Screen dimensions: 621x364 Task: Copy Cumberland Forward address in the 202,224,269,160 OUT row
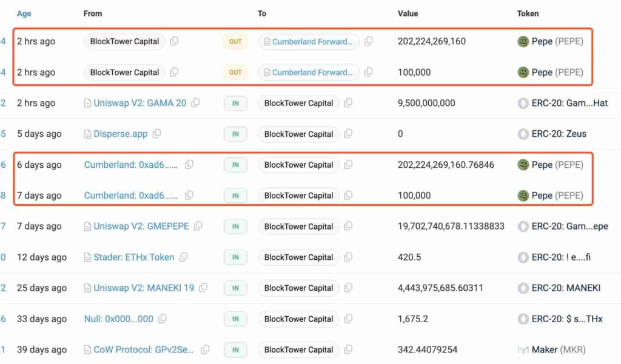368,41
